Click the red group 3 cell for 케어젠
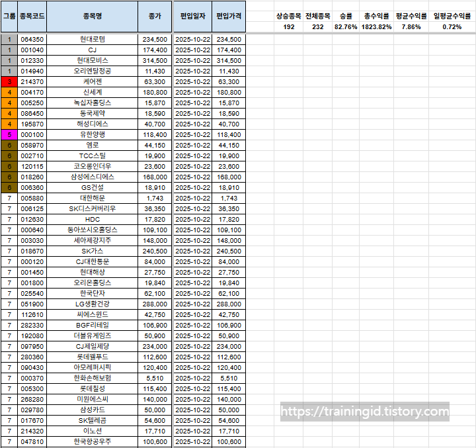The width and height of the screenshot is (476, 448). pyautogui.click(x=9, y=82)
